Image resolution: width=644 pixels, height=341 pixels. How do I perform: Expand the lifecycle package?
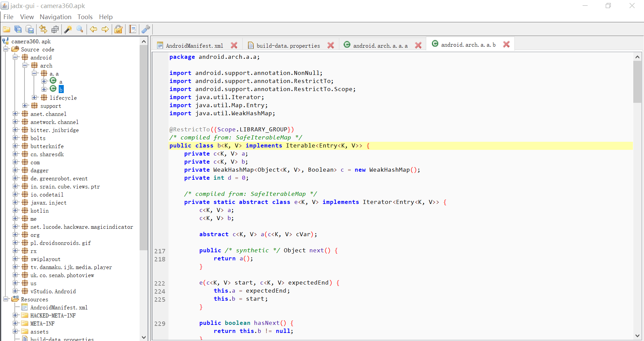point(34,97)
